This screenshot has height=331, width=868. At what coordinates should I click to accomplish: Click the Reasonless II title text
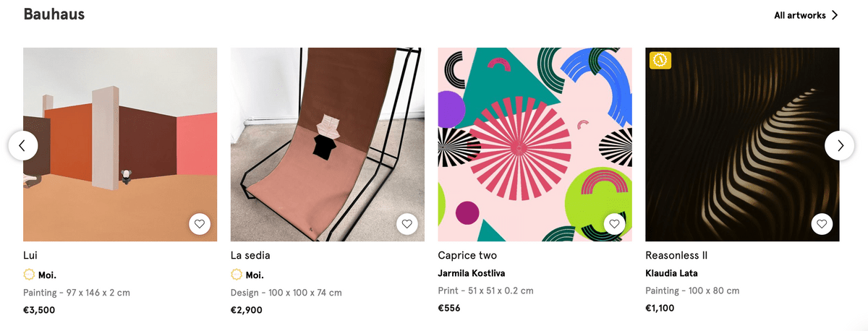coord(676,255)
